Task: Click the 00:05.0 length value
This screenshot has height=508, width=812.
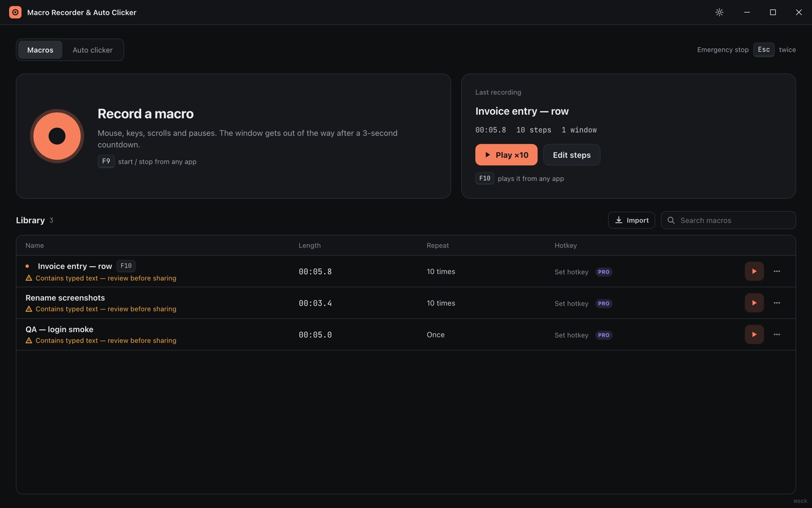Action: pyautogui.click(x=315, y=335)
